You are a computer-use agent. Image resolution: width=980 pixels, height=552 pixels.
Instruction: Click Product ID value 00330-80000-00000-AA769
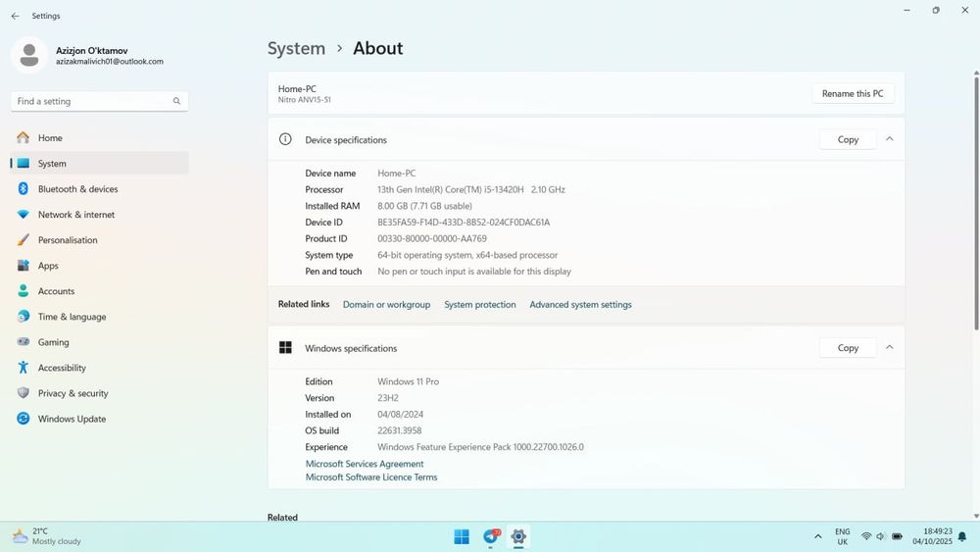tap(432, 239)
